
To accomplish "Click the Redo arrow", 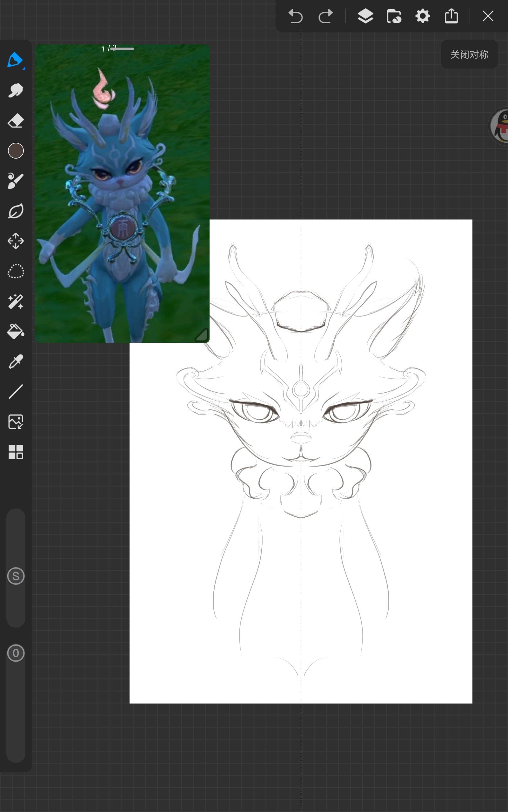I will pos(325,16).
